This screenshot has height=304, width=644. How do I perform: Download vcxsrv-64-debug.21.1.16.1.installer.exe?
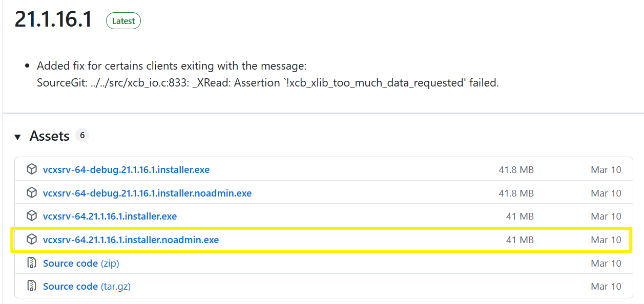[126, 169]
